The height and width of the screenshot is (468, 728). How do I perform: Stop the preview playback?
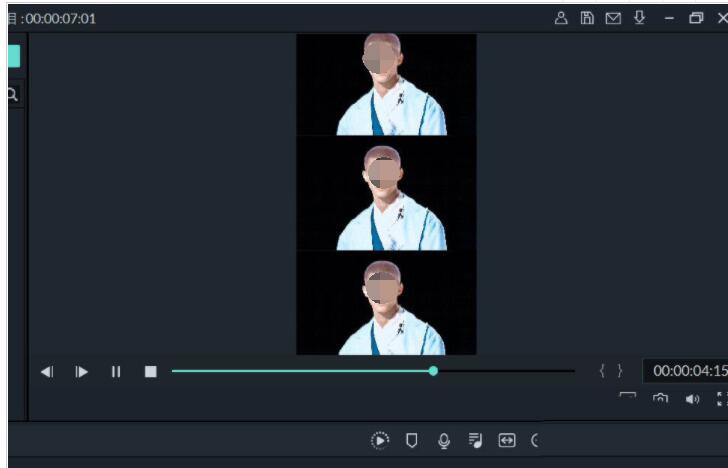point(151,372)
